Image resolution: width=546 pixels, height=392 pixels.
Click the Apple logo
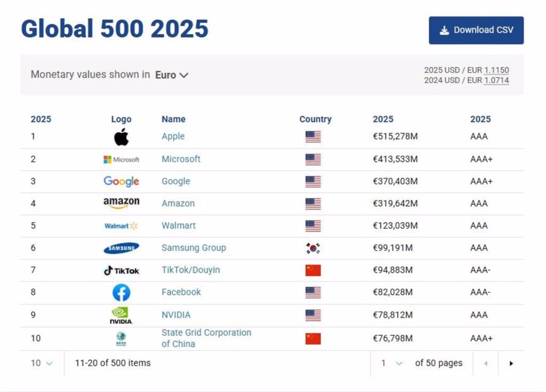point(121,137)
